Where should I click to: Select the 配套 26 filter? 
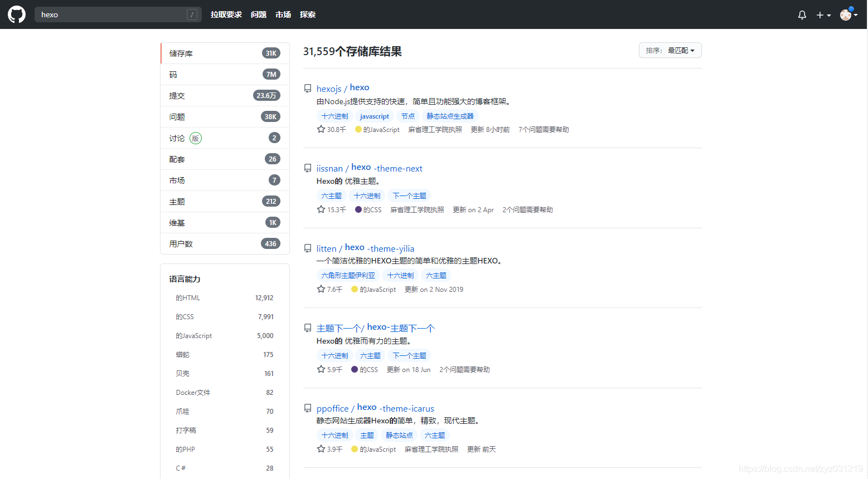[225, 159]
